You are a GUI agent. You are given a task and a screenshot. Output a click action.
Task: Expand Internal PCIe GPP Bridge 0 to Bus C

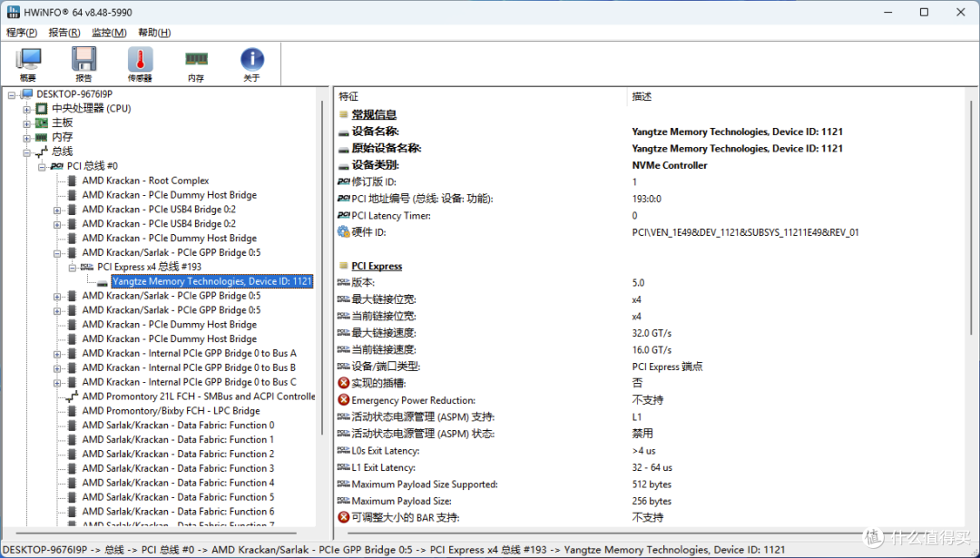pyautogui.click(x=57, y=382)
